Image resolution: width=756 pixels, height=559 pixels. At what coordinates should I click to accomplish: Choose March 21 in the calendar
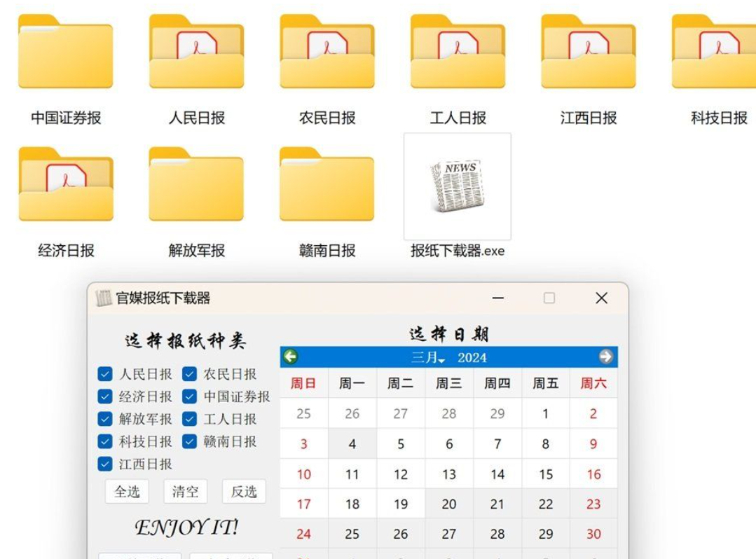pos(497,504)
